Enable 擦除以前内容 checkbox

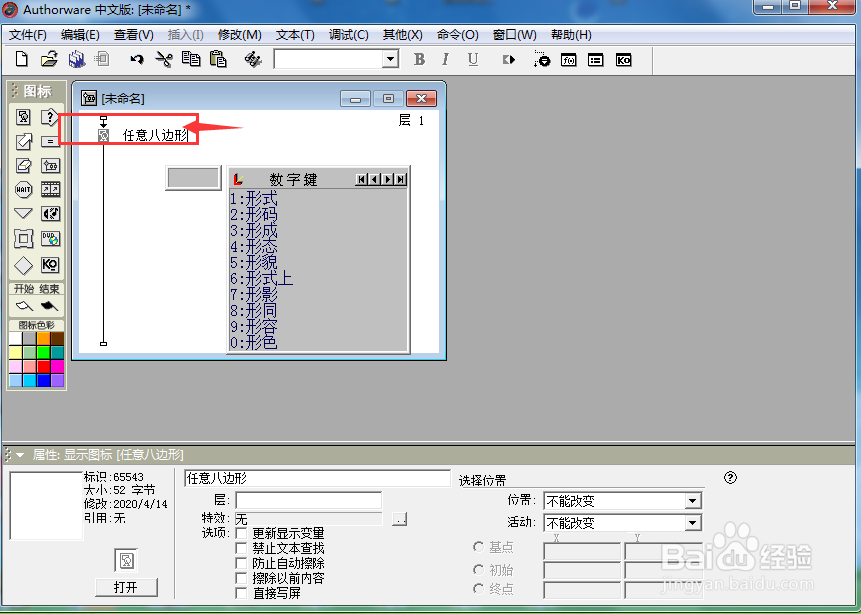[x=241, y=578]
